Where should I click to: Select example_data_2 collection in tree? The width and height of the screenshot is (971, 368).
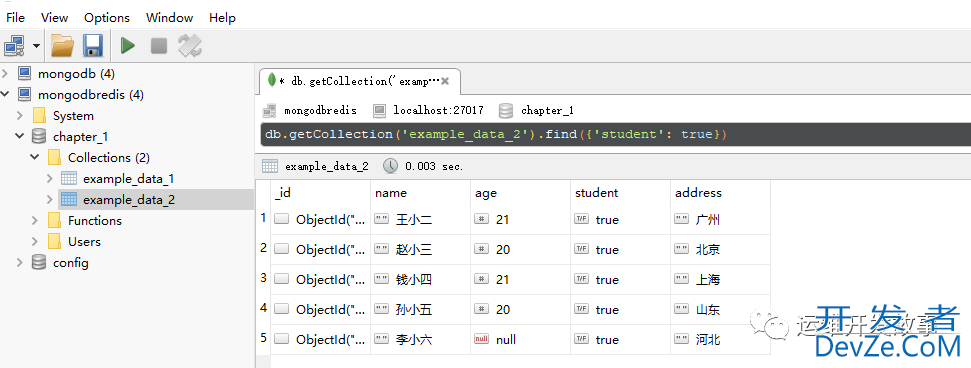[128, 199]
